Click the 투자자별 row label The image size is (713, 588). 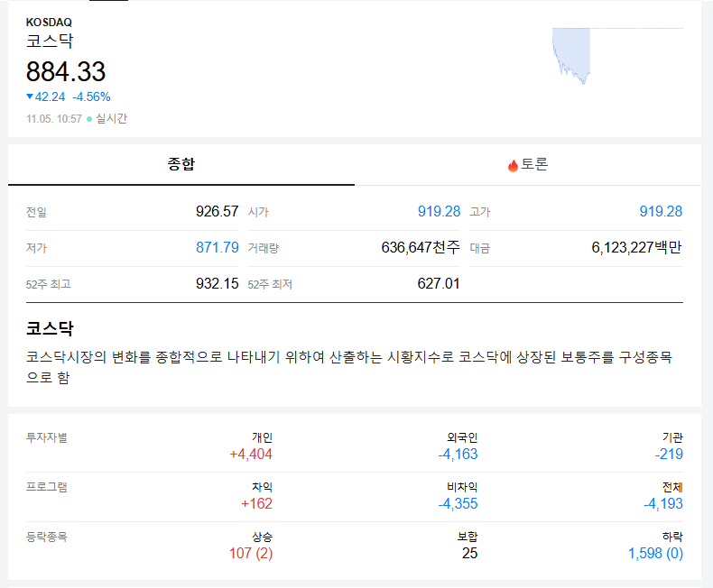[x=46, y=437]
